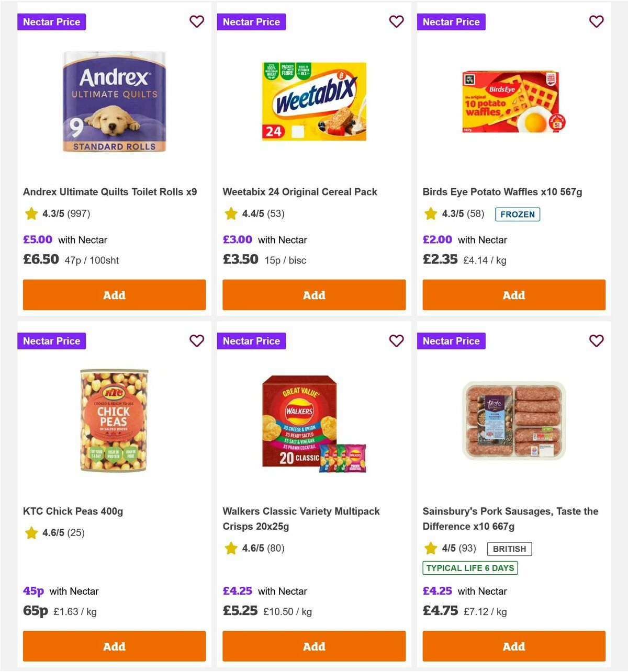Click the Birds Eye Potato Waffles product image
Screen dimensions: 628x672
tap(514, 102)
